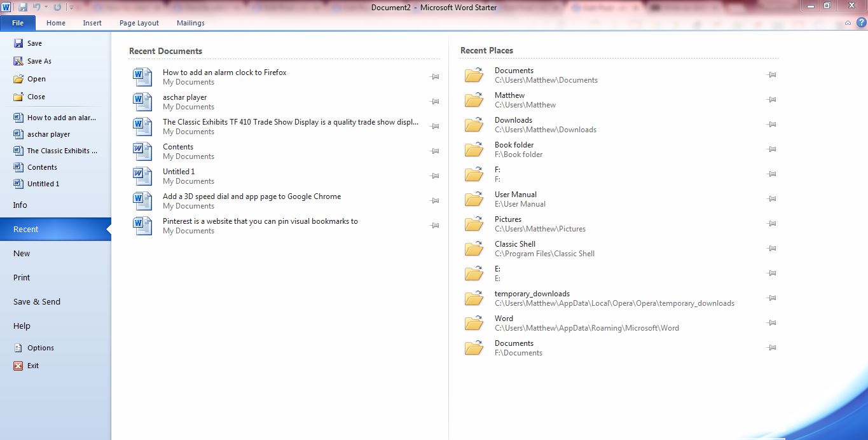Open C:\Users\Matthew\Documents folder icon
Viewport: 868px width, 440px height.
[x=474, y=75]
